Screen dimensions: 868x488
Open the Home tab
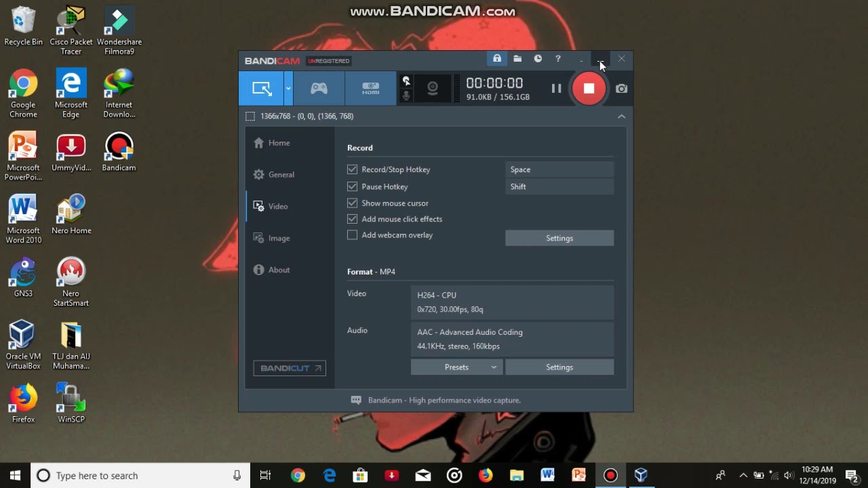point(272,143)
